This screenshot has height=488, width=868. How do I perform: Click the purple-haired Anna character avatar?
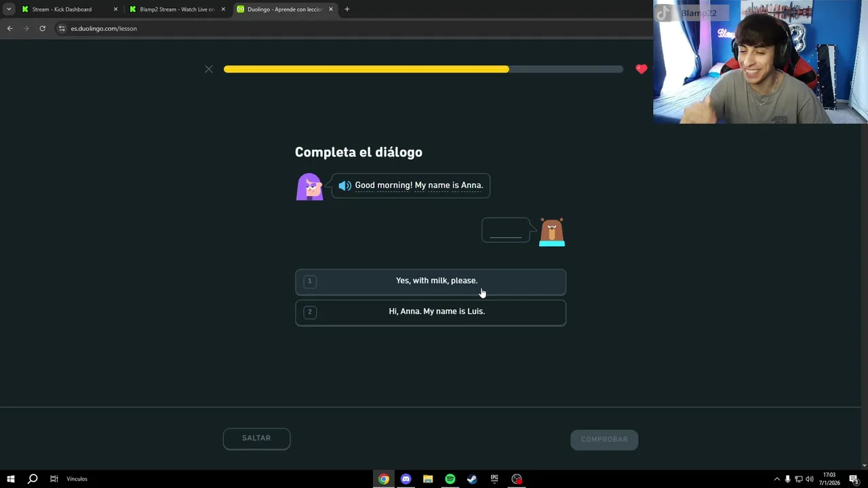(309, 187)
